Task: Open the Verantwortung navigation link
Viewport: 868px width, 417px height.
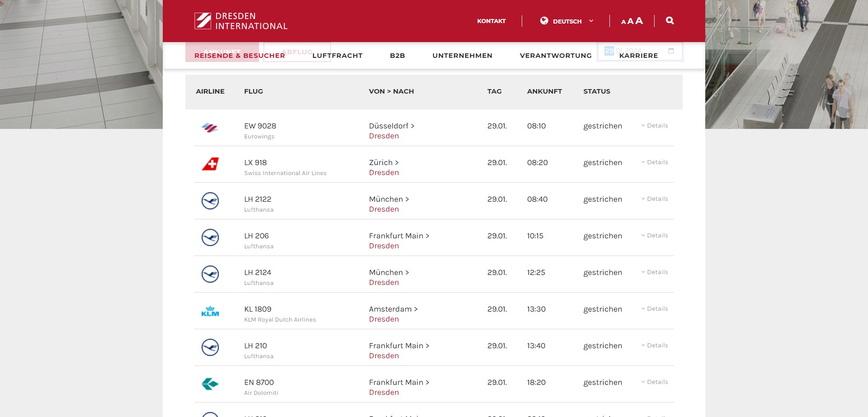Action: (555, 56)
